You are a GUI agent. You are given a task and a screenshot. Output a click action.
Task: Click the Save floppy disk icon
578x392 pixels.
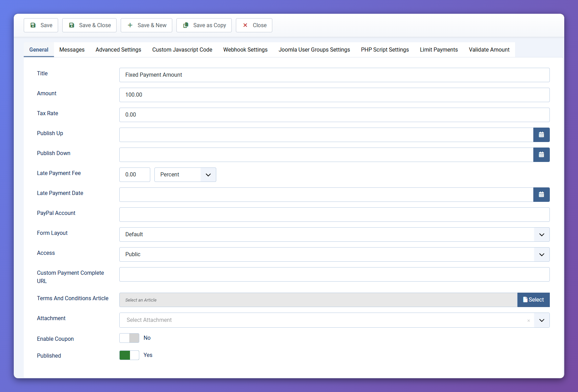(33, 25)
